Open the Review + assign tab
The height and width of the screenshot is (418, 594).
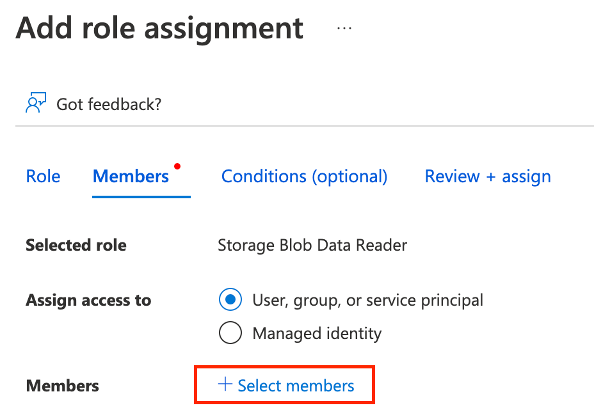coord(488,177)
